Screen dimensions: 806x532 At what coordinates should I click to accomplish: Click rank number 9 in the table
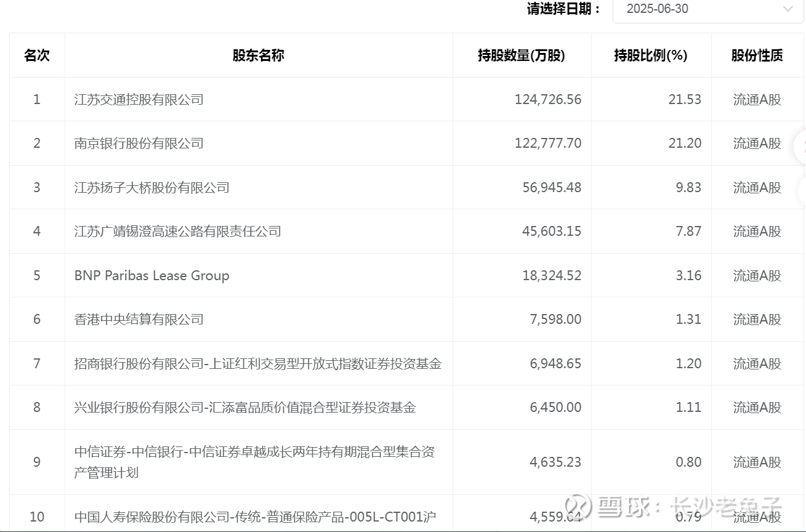click(x=37, y=462)
